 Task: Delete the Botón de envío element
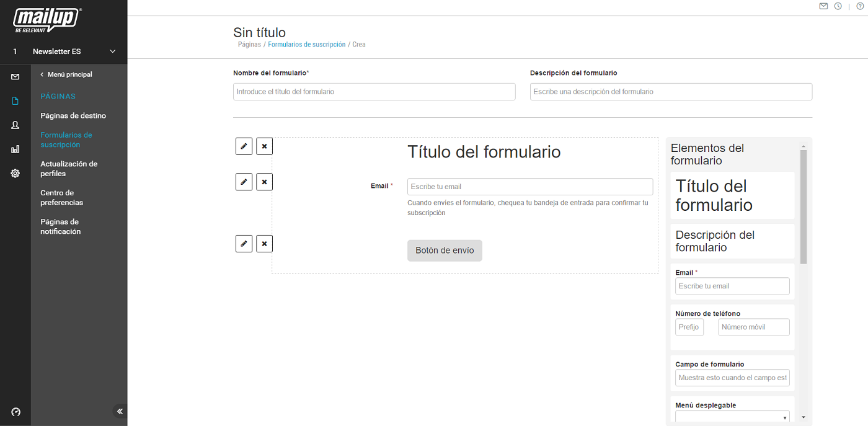[x=264, y=244]
